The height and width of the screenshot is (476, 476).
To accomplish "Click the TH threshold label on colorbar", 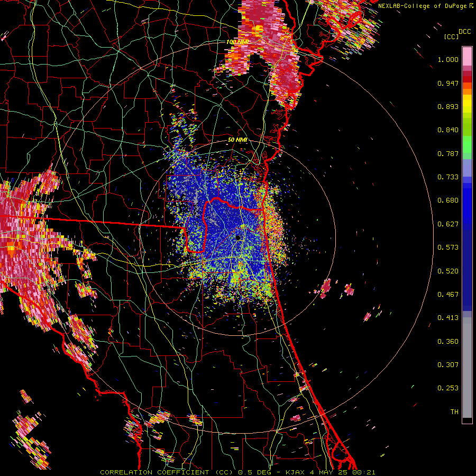I will (x=454, y=412).
